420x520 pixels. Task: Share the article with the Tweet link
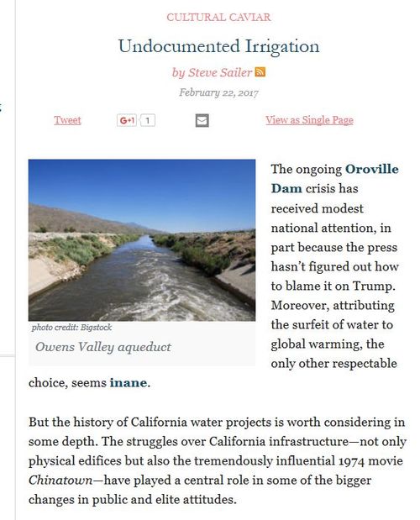(x=67, y=120)
